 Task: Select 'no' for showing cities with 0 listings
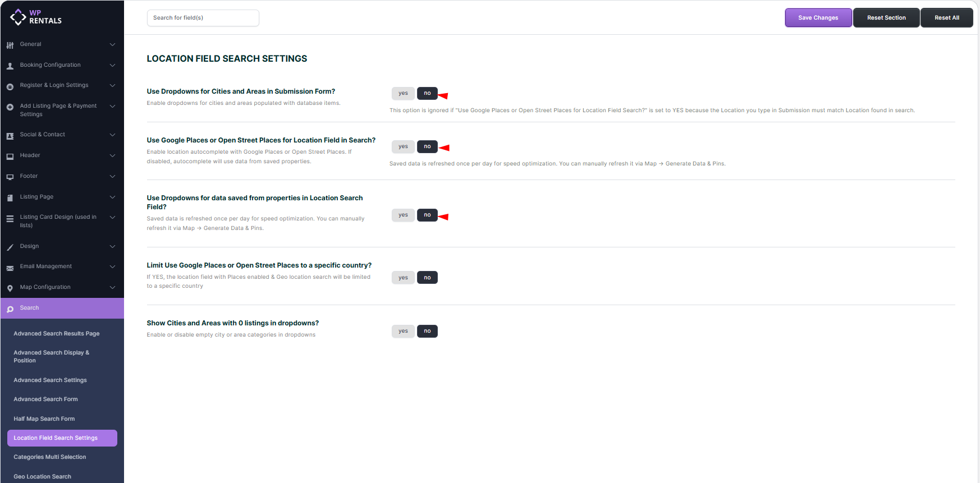(x=427, y=331)
